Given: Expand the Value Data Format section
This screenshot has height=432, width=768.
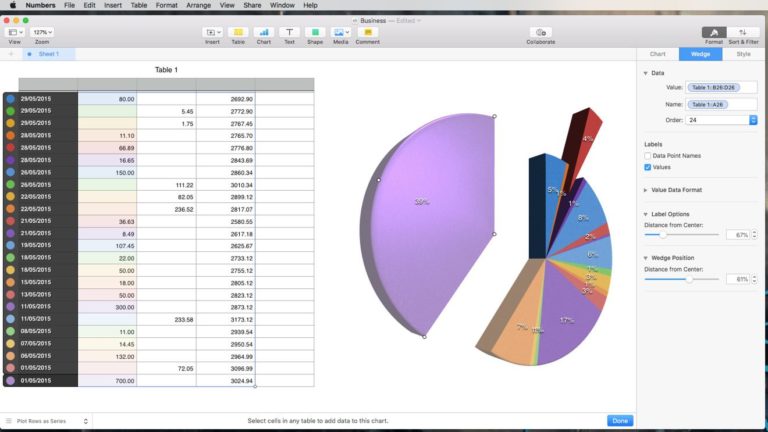Looking at the screenshot, I should click(646, 189).
